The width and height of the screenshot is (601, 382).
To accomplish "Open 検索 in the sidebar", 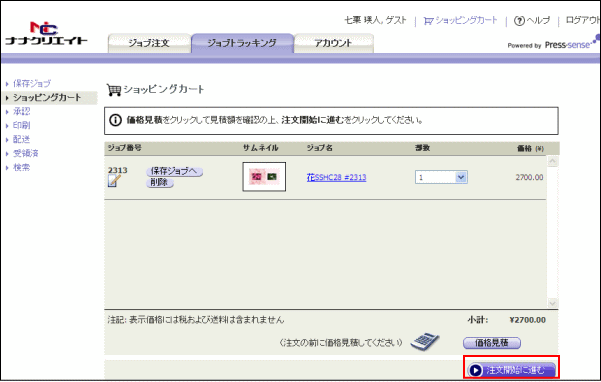I will pos(21,167).
